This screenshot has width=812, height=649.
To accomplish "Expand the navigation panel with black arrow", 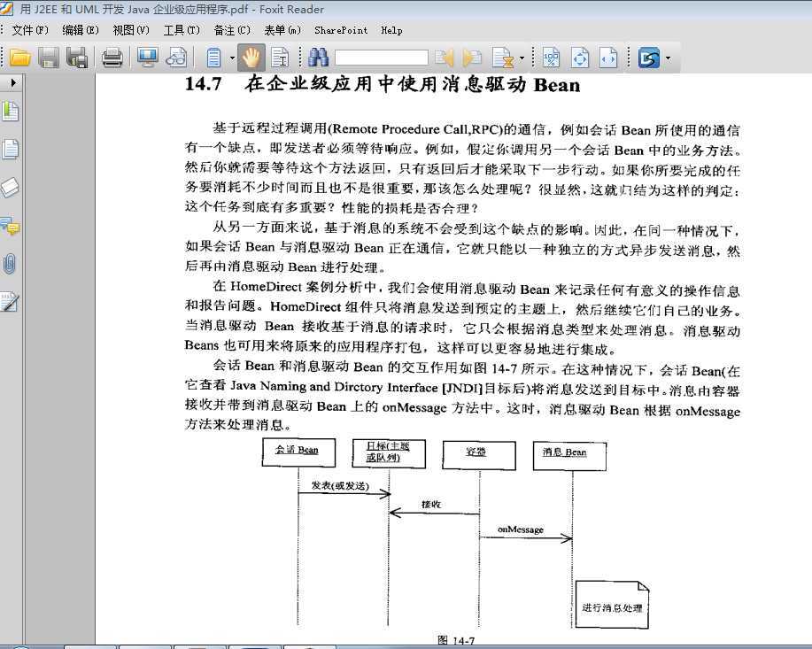I will click(13, 82).
